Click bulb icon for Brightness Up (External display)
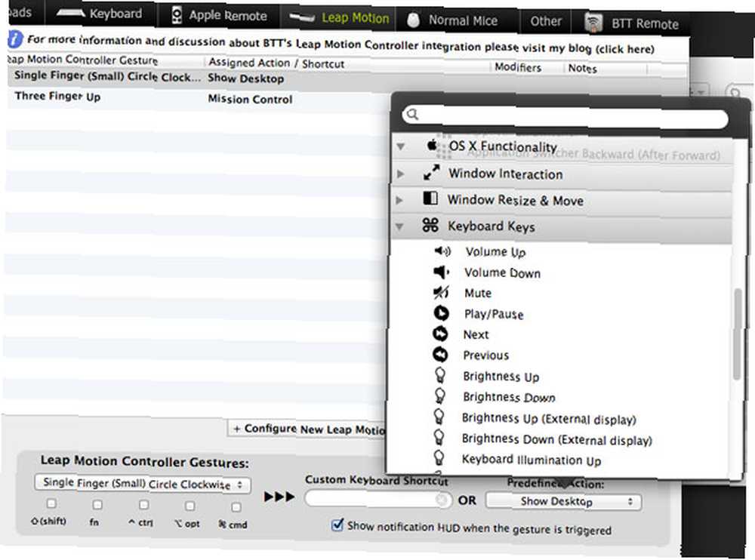 coord(439,417)
